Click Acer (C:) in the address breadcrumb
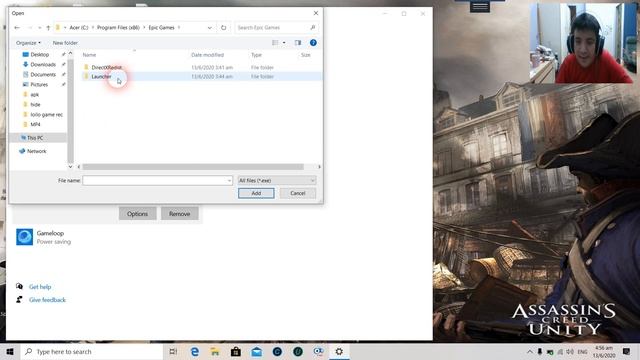 pos(79,28)
